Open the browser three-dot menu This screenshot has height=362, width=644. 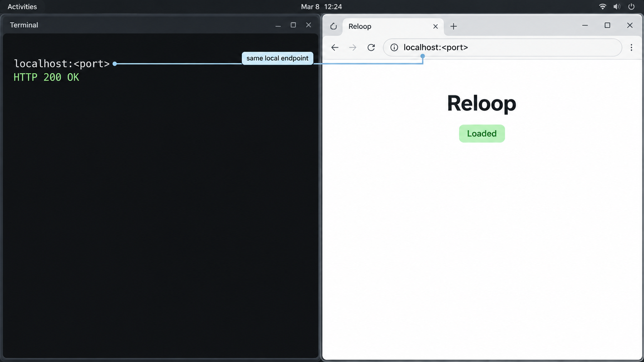[631, 47]
